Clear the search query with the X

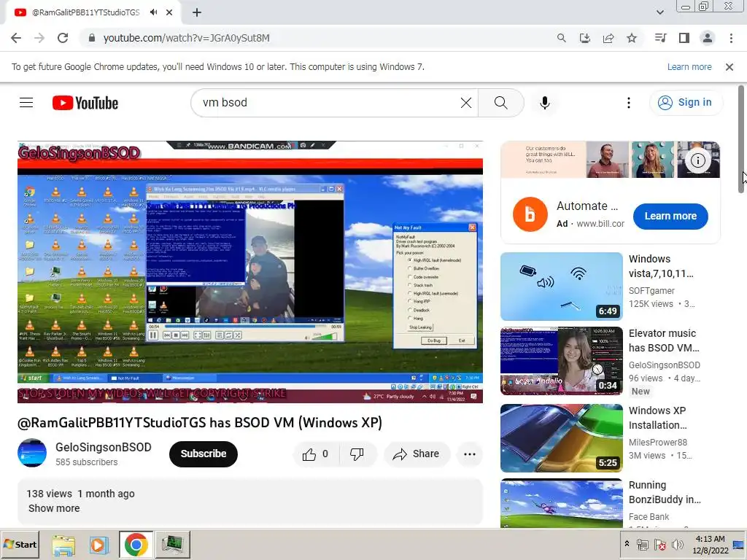[466, 102]
